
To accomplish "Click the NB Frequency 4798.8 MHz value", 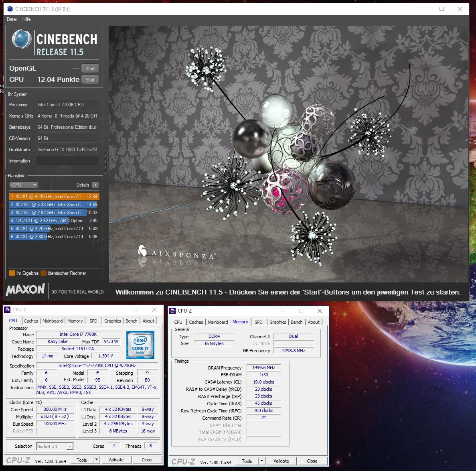I will click(293, 350).
